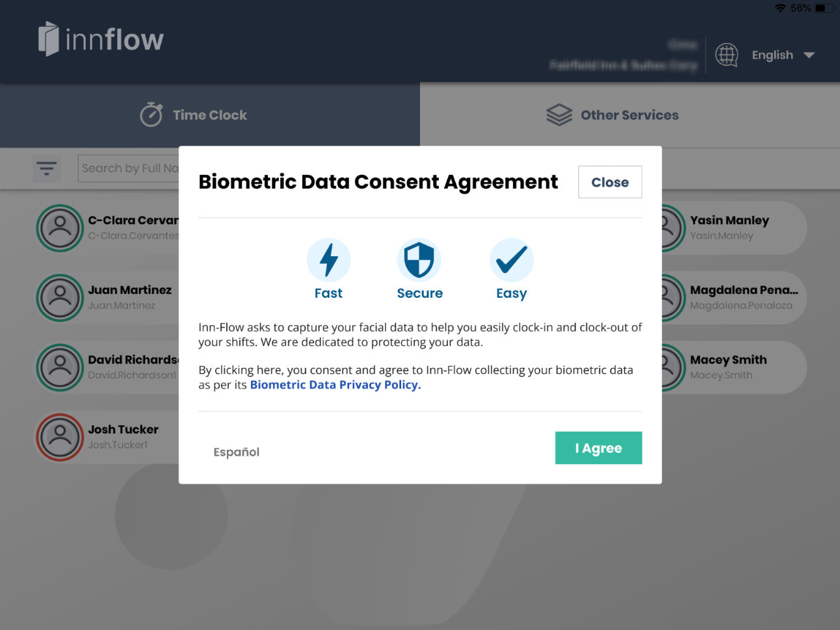Click the Biometric Data Consent Agreement heading
The width and height of the screenshot is (840, 630).
[378, 182]
